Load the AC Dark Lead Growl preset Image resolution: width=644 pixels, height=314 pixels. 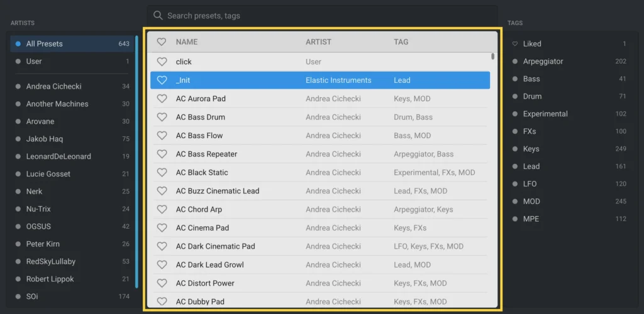pyautogui.click(x=210, y=265)
